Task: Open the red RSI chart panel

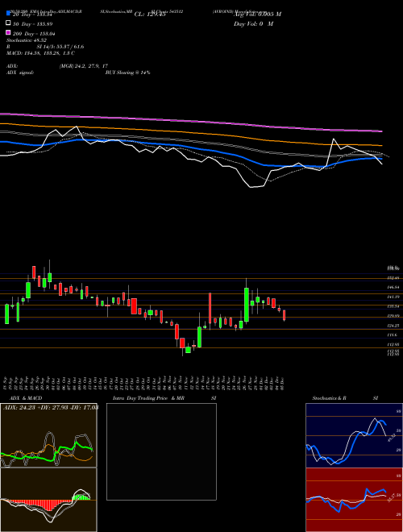Action: point(354,500)
